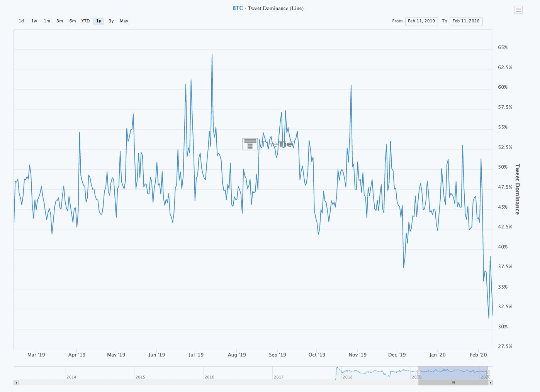
Task: Select the 3y range button
Action: click(x=111, y=21)
